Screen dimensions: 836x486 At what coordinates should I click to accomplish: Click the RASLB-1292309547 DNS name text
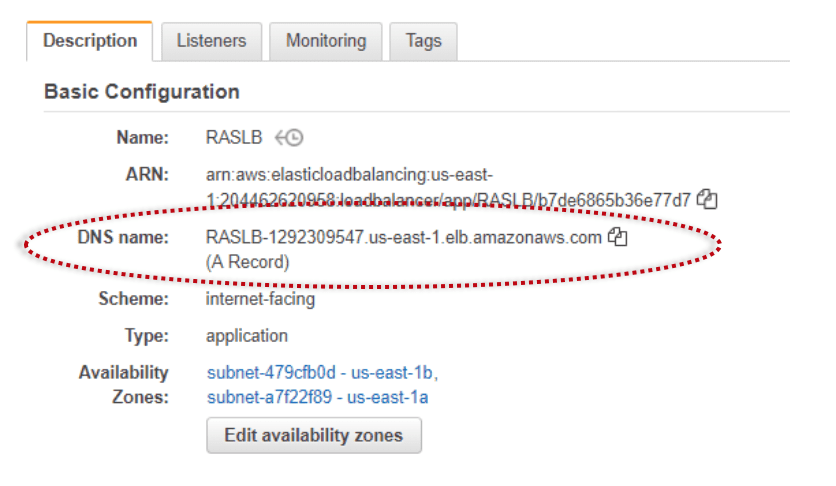point(404,237)
